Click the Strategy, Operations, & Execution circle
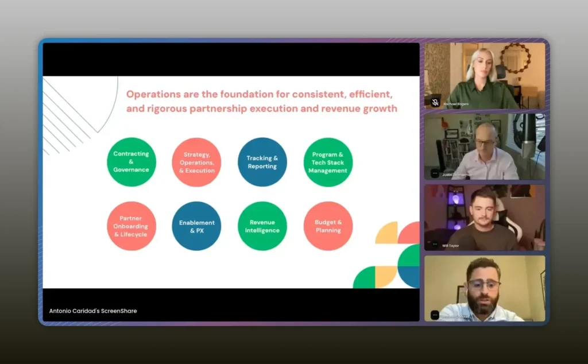This screenshot has width=588, height=364. pyautogui.click(x=196, y=162)
